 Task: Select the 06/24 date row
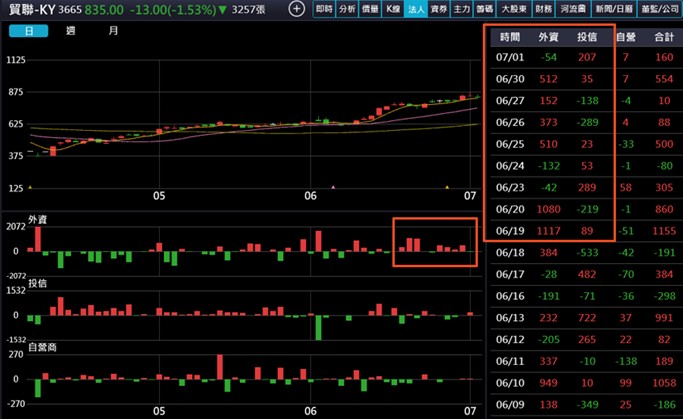coord(586,166)
